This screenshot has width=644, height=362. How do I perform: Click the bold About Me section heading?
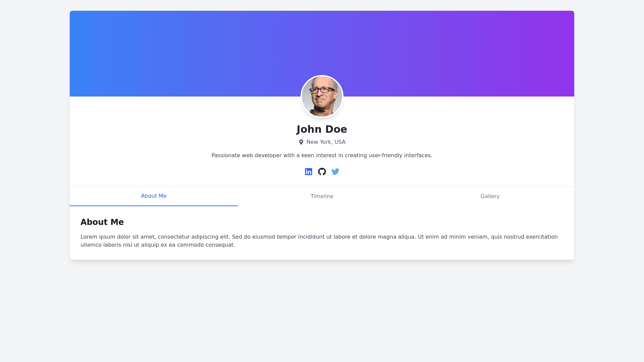(x=102, y=222)
